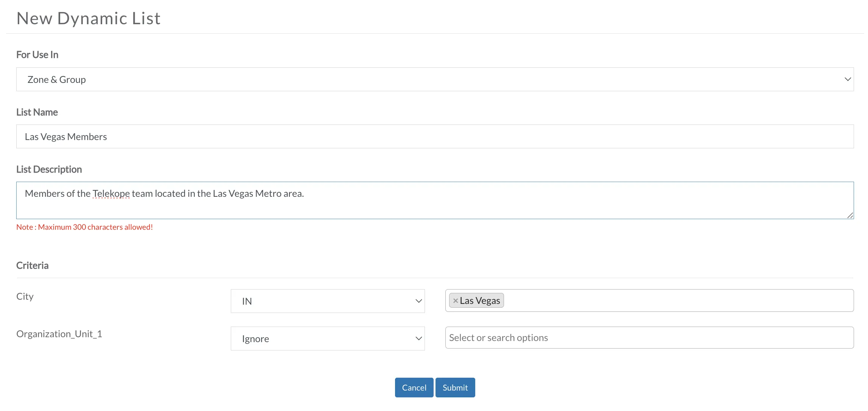Open the City operator dropdown showing IN
Image resolution: width=868 pixels, height=411 pixels.
click(328, 301)
